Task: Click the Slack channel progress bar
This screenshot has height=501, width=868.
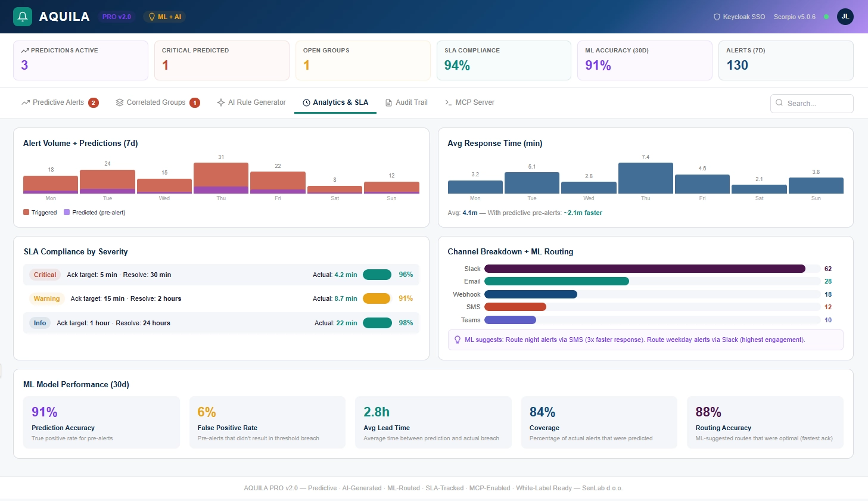Action: click(645, 269)
